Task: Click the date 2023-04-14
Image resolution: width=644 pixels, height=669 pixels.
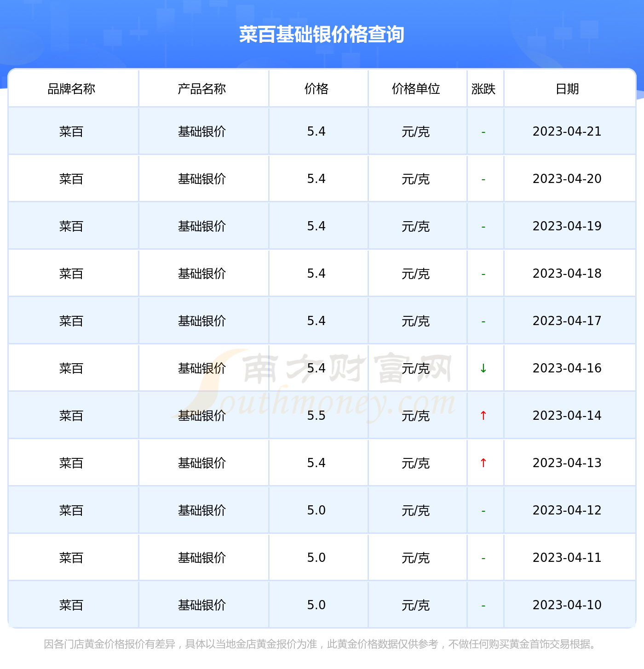Action: point(567,416)
